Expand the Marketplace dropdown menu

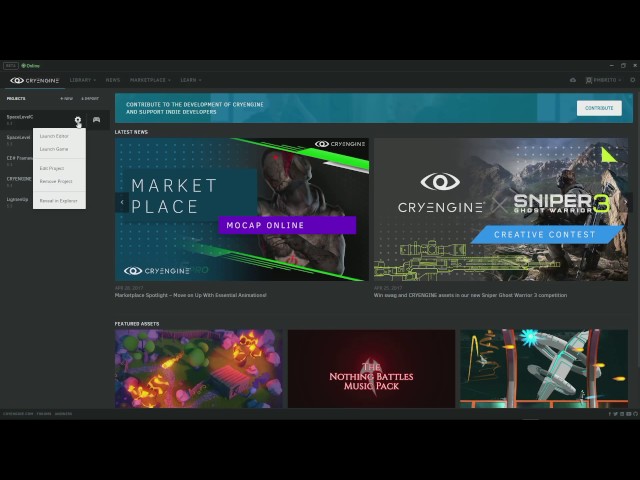[x=150, y=80]
